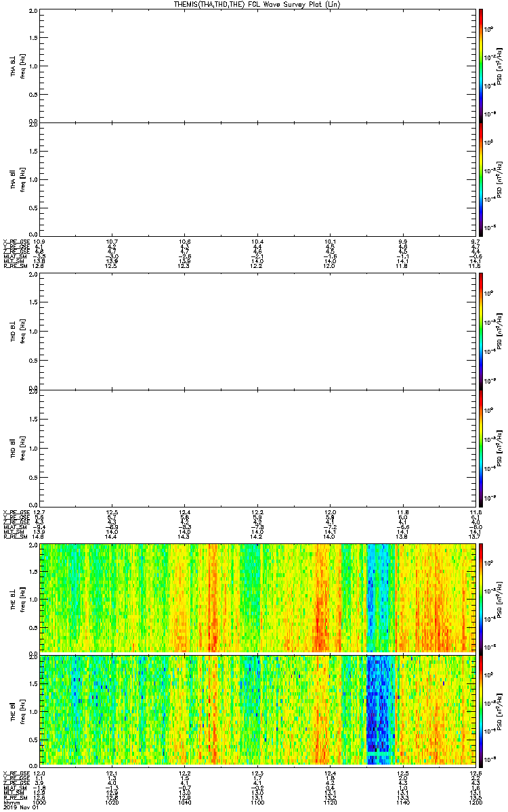Click the 1040 time tick label
Image resolution: width=508 pixels, height=812 pixels.
coord(185,803)
